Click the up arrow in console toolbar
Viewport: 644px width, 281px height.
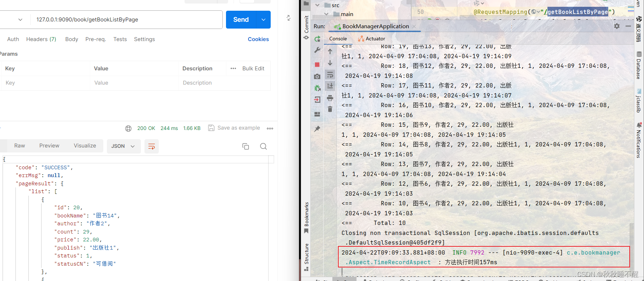[330, 51]
